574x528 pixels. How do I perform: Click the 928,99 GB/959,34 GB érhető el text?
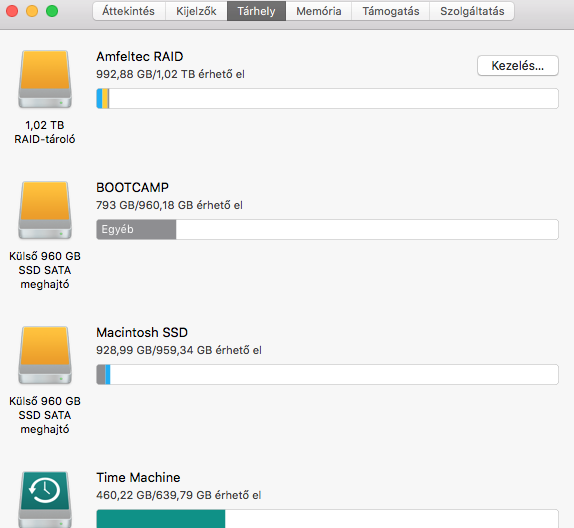pyautogui.click(x=179, y=350)
